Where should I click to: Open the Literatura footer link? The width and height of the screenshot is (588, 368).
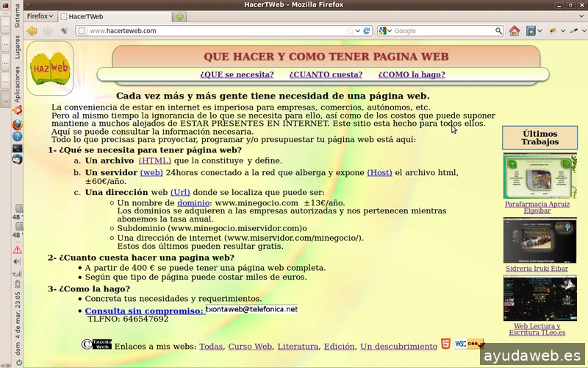point(298,346)
